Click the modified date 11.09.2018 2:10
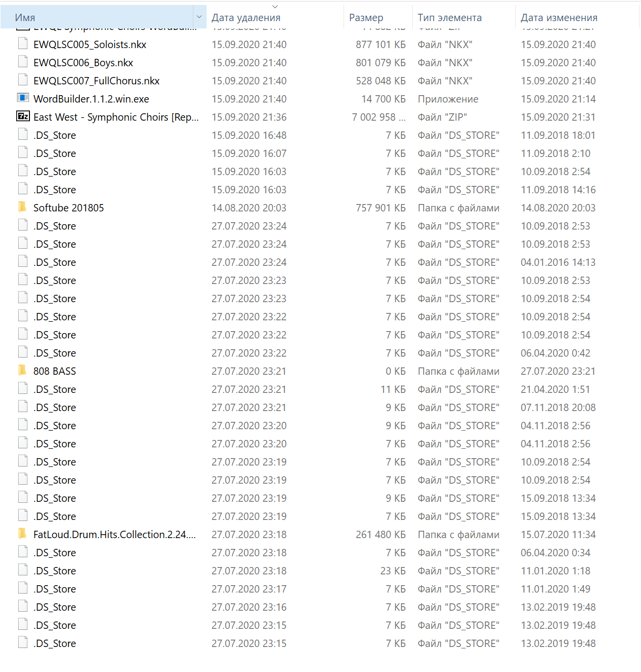This screenshot has width=641, height=672. (556, 154)
